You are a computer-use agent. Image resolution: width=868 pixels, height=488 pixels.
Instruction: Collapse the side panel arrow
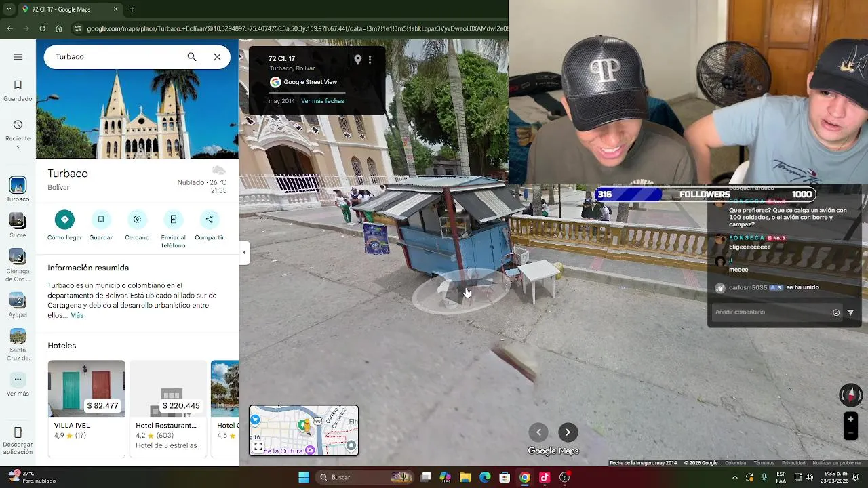coord(244,253)
